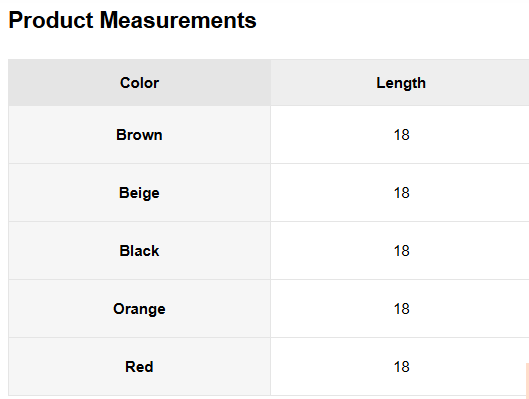Click the Orange color row label
Viewport: 529px width, 399px height.
tap(139, 309)
